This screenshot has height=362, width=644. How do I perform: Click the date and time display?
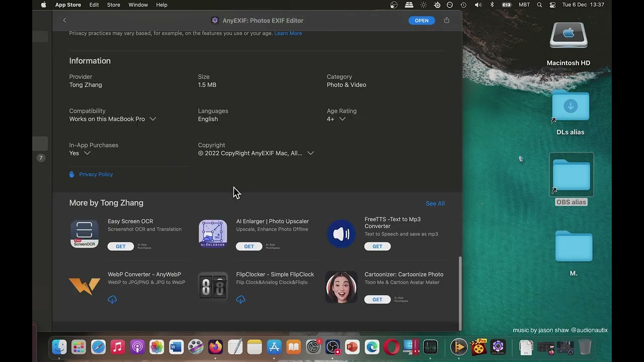[583, 5]
